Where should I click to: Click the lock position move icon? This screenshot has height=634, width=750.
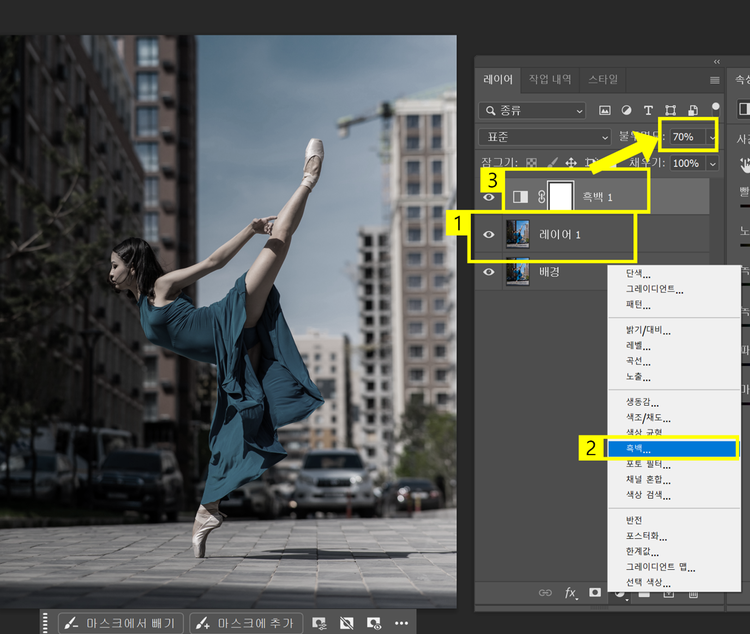570,162
